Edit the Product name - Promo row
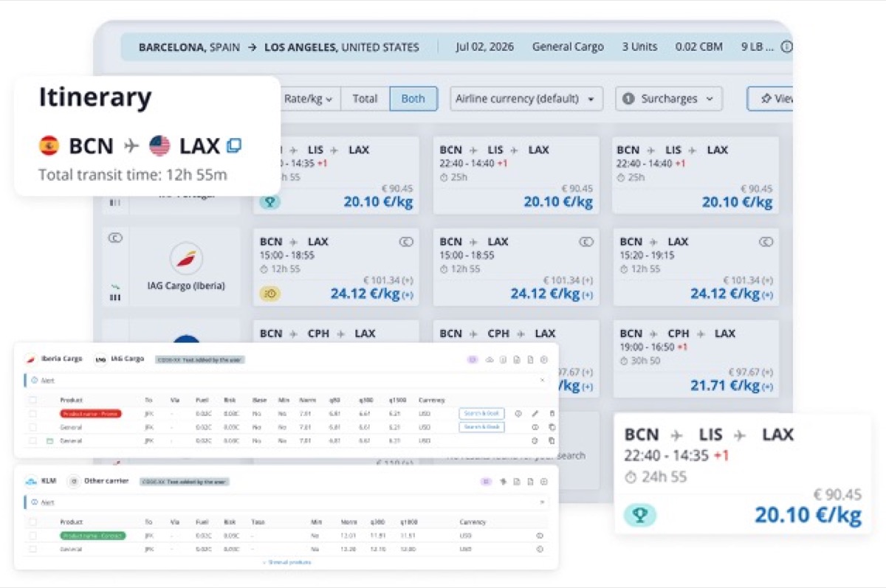The height and width of the screenshot is (588, 886). click(535, 414)
